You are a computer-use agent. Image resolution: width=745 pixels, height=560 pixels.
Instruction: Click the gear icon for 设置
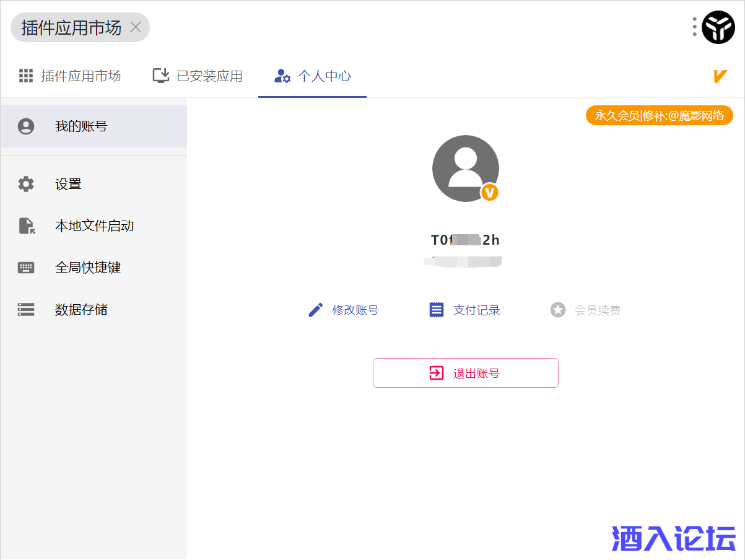(26, 184)
